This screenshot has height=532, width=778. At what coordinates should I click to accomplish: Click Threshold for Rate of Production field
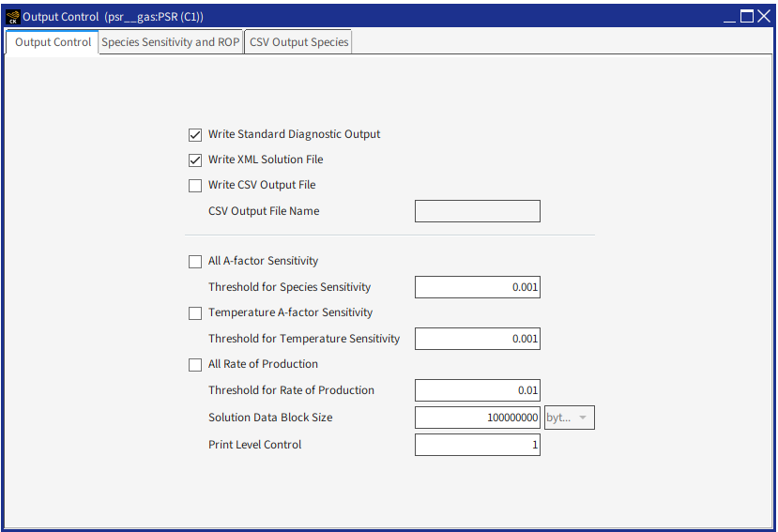click(x=478, y=390)
